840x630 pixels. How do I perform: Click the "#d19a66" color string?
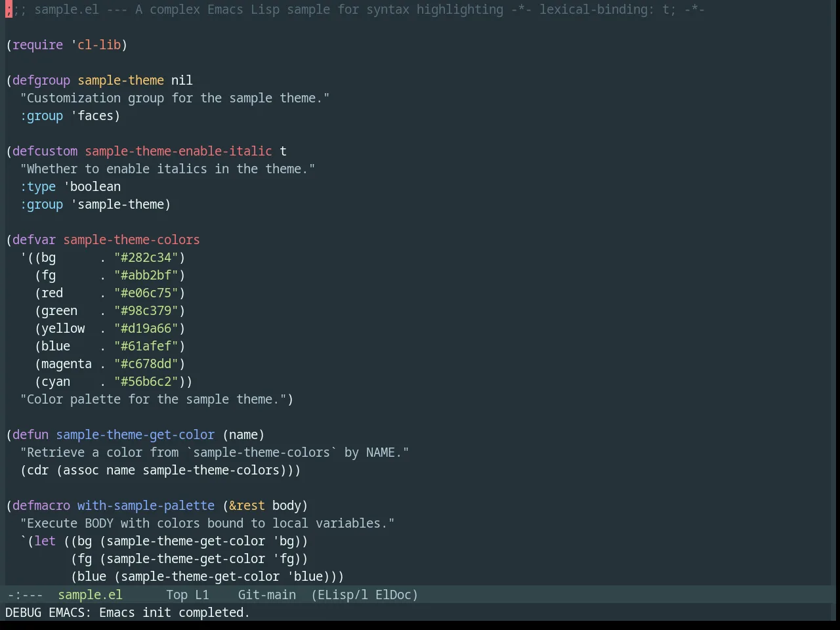tap(146, 328)
